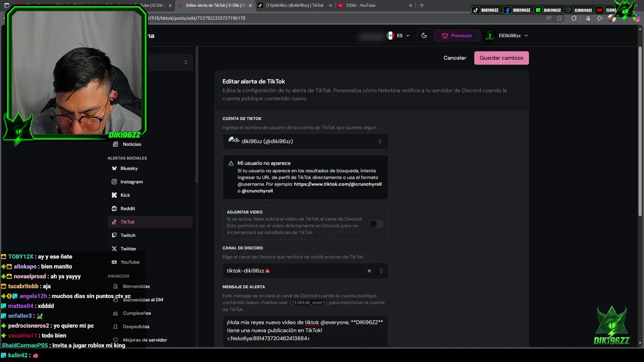The image size is (644, 362).
Task: Open Instagram alerts in the sidebar
Action: (150, 182)
